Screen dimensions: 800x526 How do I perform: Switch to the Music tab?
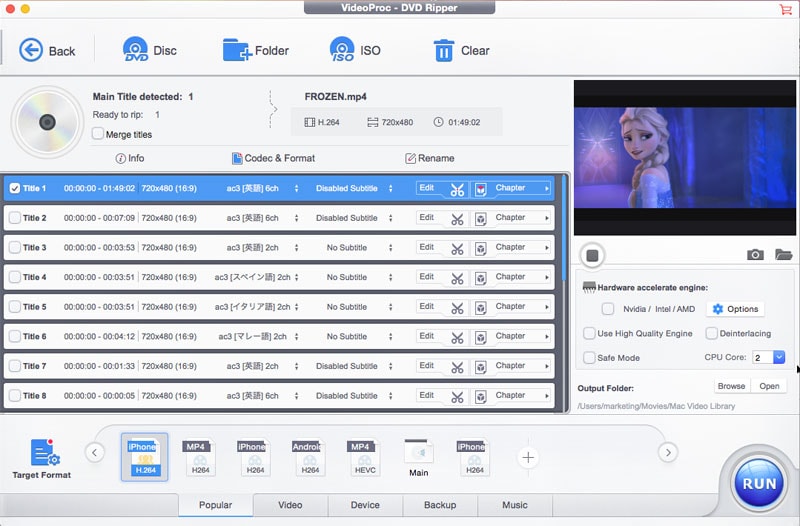[515, 505]
